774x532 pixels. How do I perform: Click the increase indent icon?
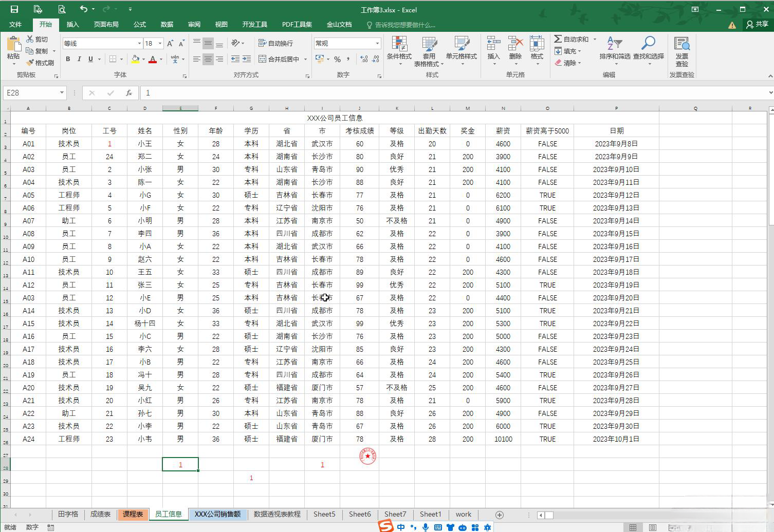[247, 60]
